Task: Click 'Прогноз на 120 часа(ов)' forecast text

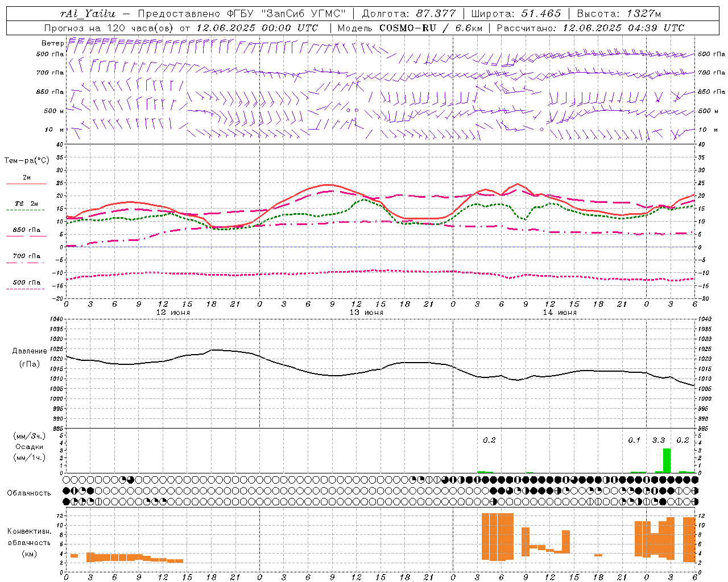Action: 110,28
